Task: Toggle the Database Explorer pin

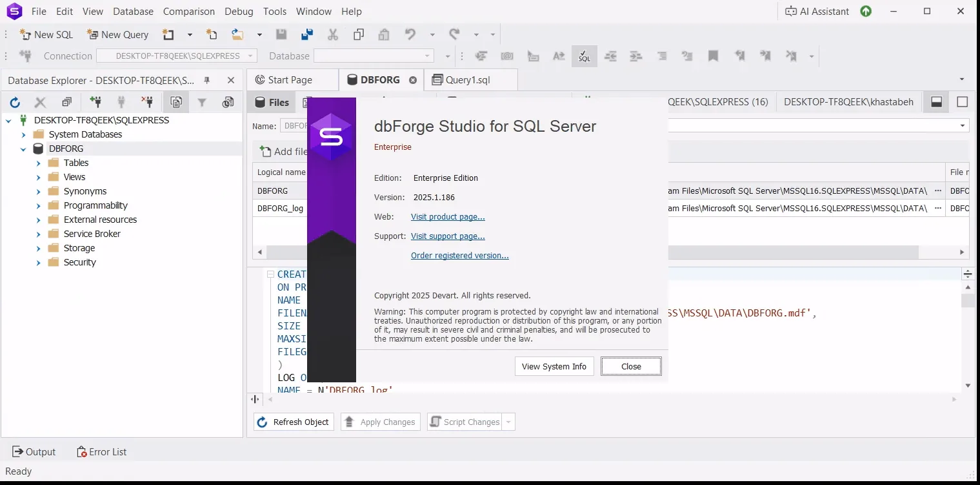Action: coord(207,81)
